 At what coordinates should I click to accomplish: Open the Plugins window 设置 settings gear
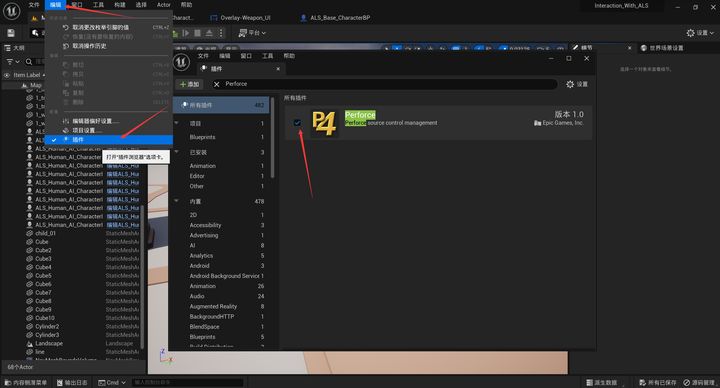pos(577,84)
